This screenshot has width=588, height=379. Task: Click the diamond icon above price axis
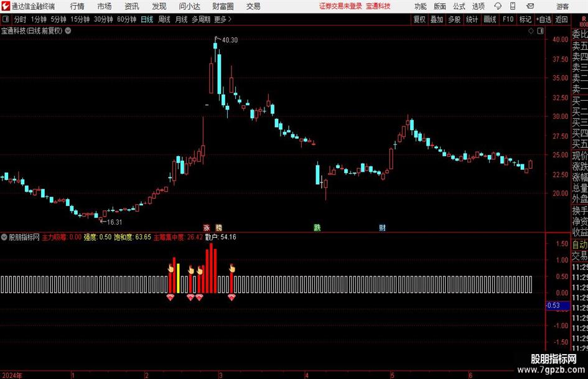[x=531, y=30]
